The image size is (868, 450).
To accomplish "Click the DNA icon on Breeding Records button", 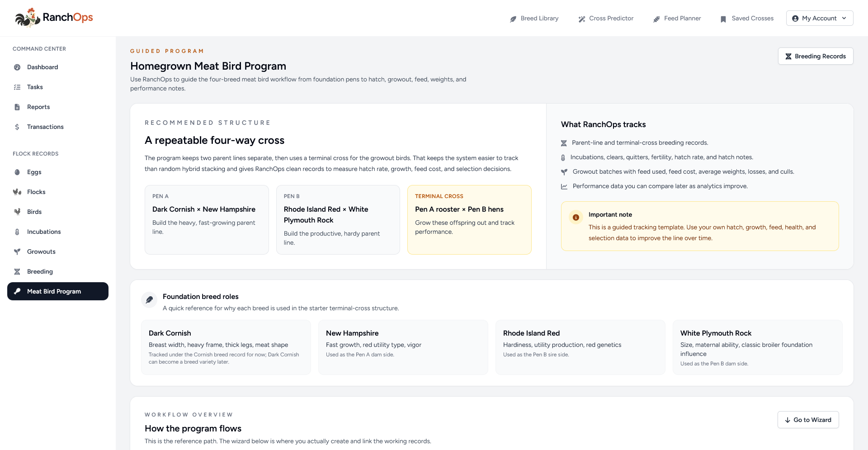I will click(788, 57).
